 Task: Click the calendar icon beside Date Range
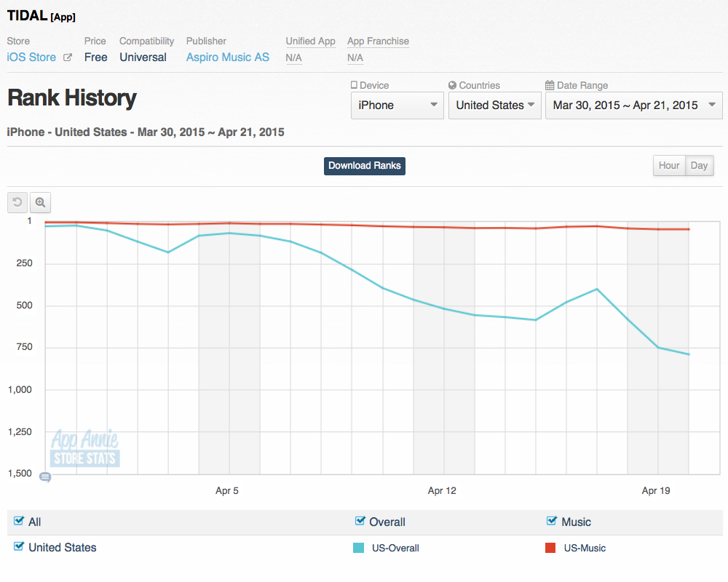coord(550,85)
